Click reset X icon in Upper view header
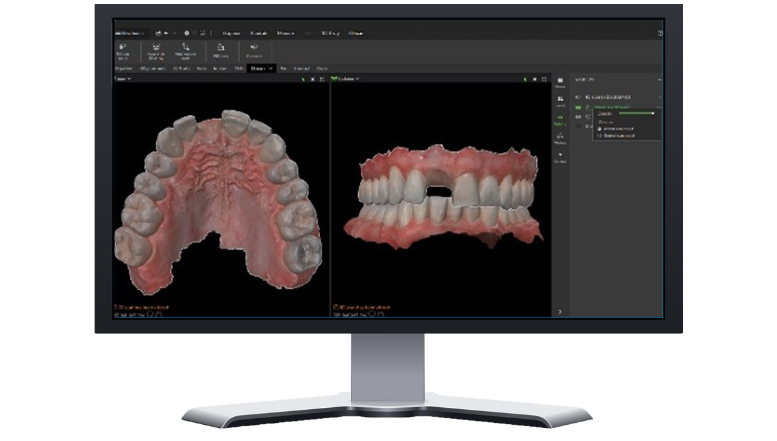 (313, 79)
